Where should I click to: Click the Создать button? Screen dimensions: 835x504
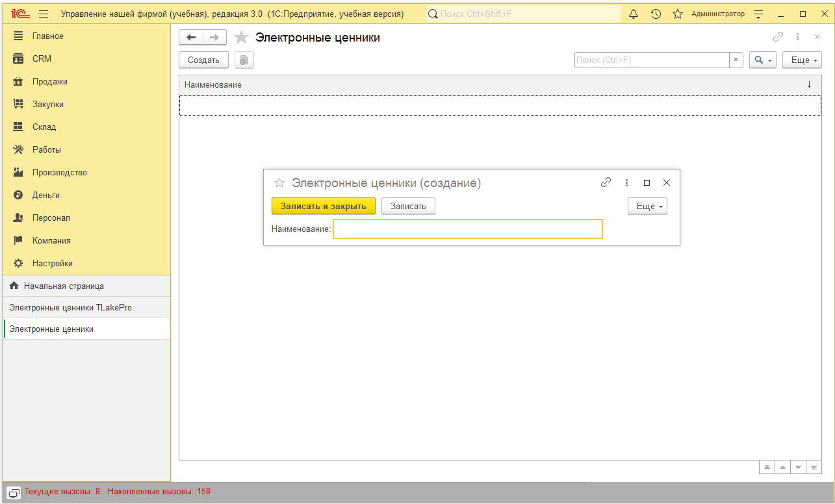[203, 60]
